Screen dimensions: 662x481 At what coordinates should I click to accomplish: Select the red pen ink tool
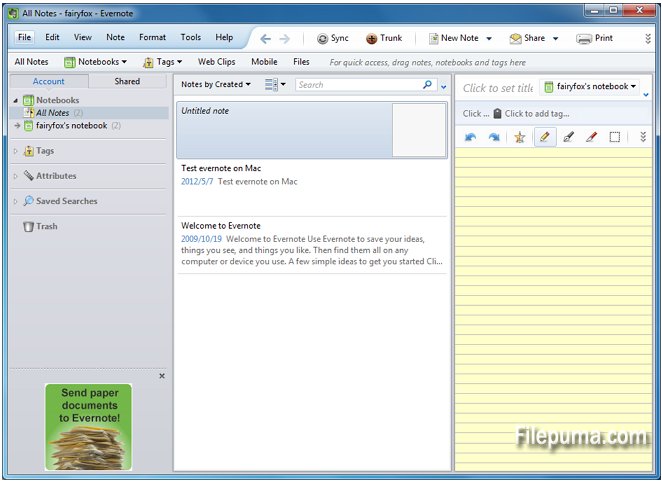[591, 137]
